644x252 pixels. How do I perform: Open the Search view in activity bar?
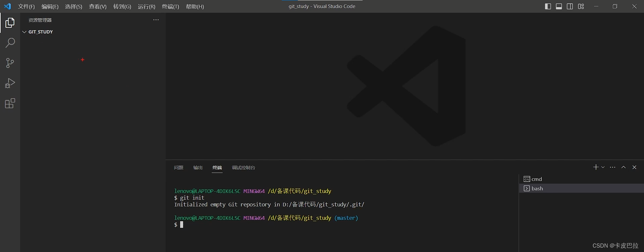(x=10, y=43)
